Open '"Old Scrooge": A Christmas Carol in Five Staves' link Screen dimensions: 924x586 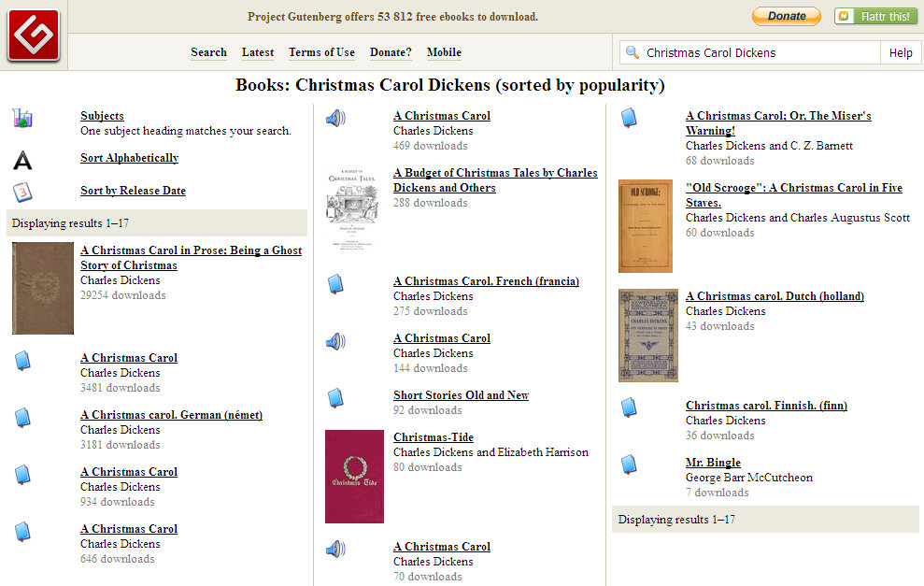pyautogui.click(x=794, y=194)
